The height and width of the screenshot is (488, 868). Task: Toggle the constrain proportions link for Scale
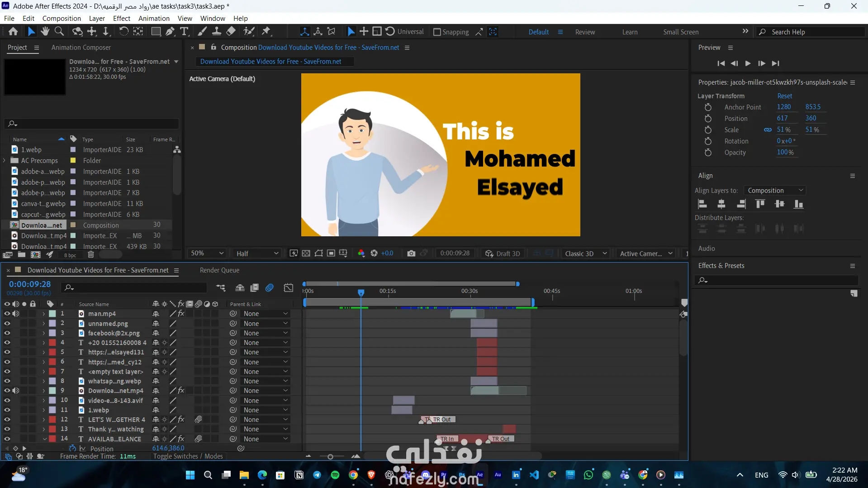coord(768,130)
